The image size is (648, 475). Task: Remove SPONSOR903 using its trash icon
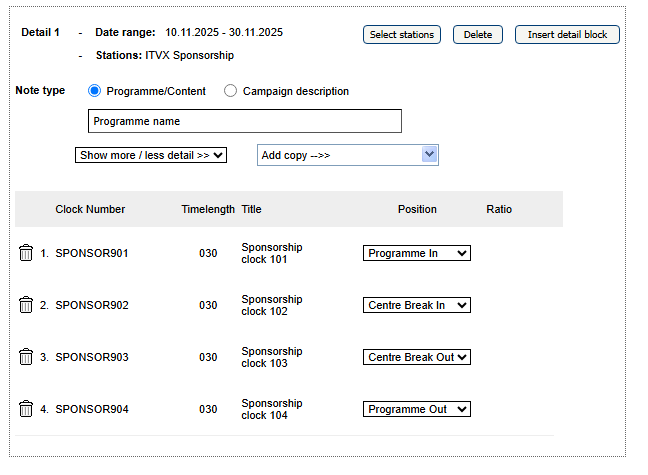[26, 357]
